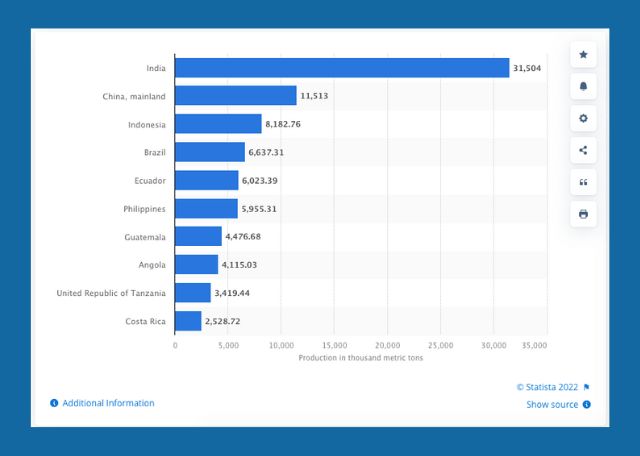Click the Philippines bar
The width and height of the screenshot is (640, 456).
coord(206,208)
